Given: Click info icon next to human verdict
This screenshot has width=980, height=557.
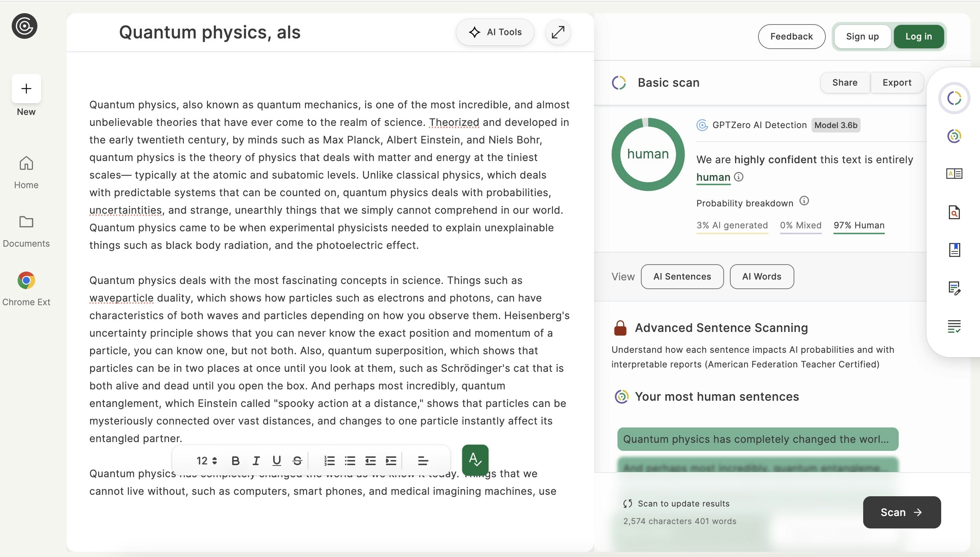Looking at the screenshot, I should [738, 177].
